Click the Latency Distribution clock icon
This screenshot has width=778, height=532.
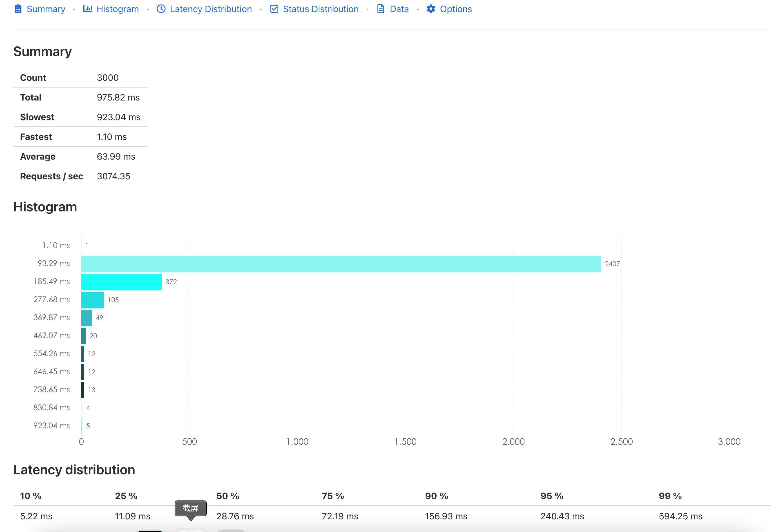click(x=161, y=9)
